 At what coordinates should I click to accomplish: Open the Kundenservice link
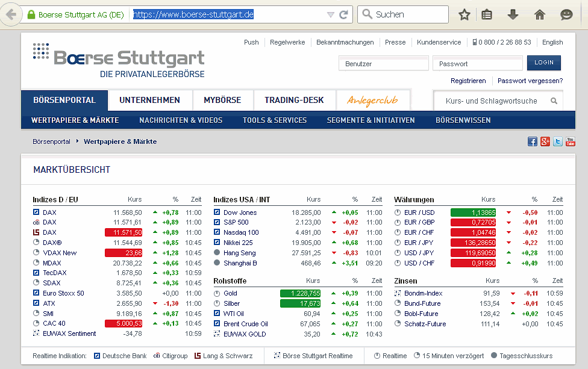pyautogui.click(x=439, y=42)
